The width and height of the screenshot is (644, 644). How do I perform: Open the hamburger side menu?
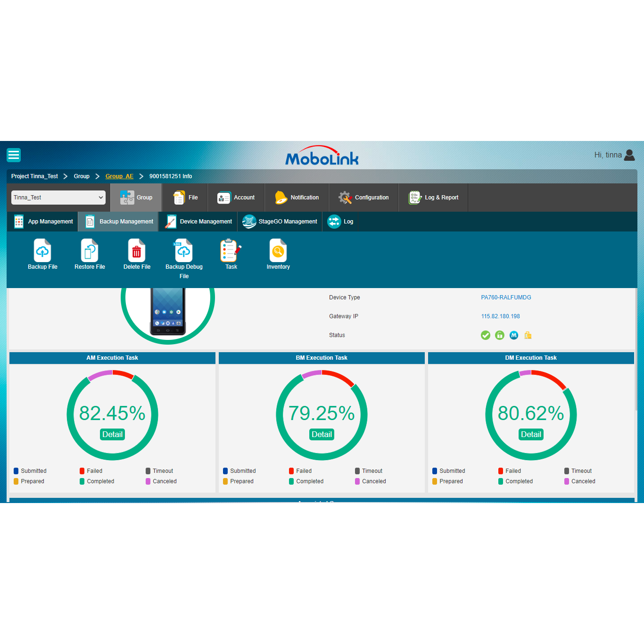point(14,155)
